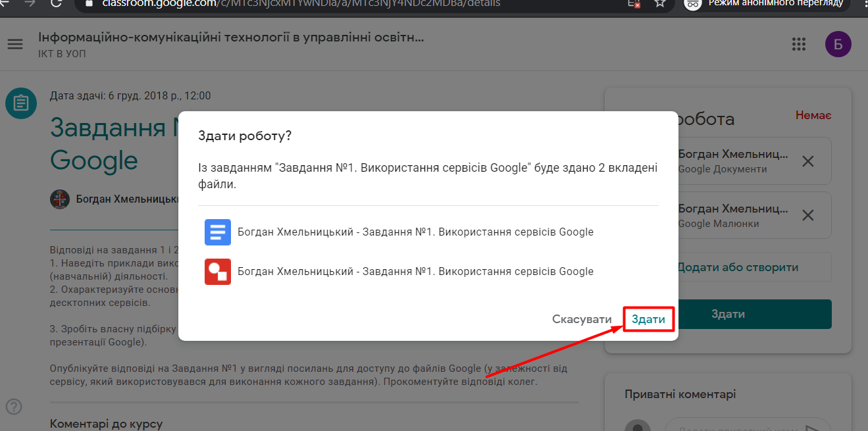This screenshot has height=431, width=868.
Task: Click the Приватні коментарі heading
Action: click(x=680, y=394)
